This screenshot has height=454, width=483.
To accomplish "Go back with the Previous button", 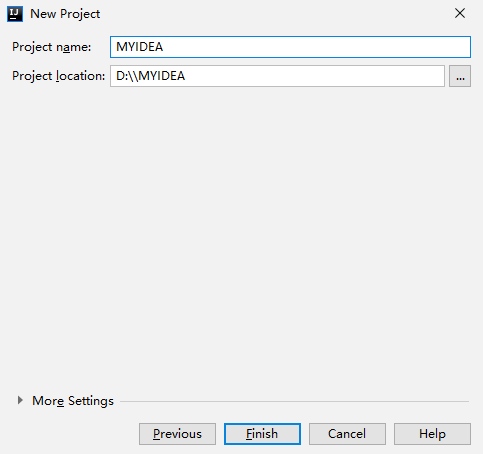I will coord(177,434).
